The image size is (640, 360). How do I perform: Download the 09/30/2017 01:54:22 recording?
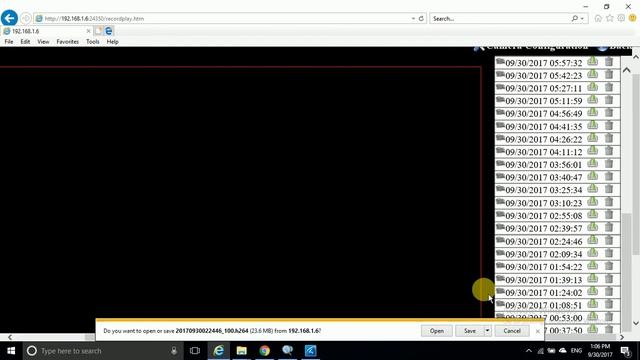(593, 266)
